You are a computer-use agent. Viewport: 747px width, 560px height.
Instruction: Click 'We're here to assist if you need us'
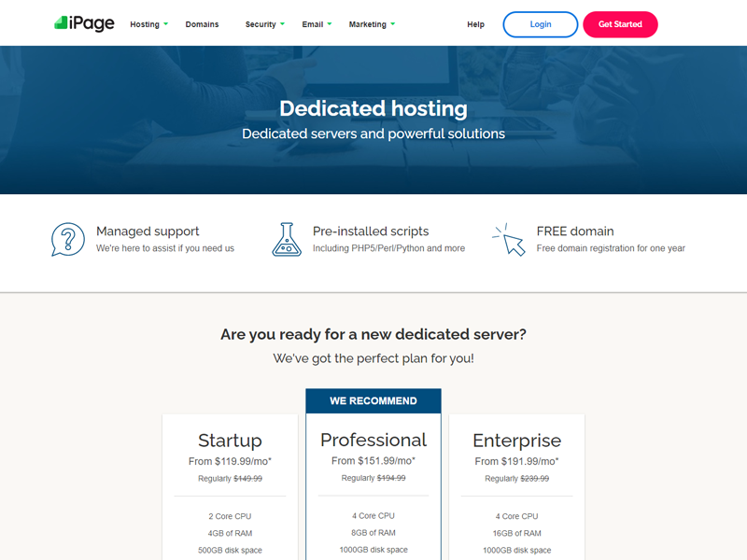165,248
